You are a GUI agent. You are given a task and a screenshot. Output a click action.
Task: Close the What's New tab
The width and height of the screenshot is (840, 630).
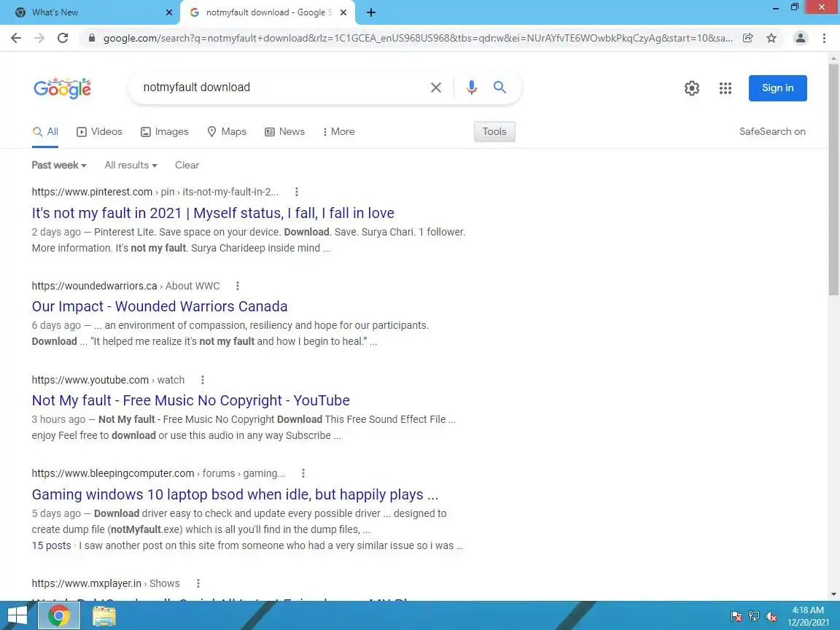click(168, 12)
